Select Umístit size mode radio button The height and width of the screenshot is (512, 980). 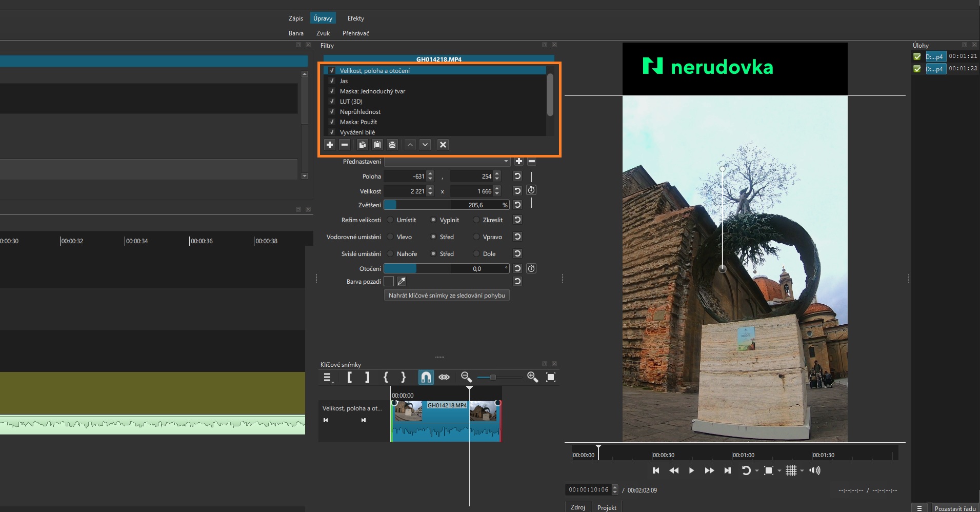pyautogui.click(x=391, y=220)
